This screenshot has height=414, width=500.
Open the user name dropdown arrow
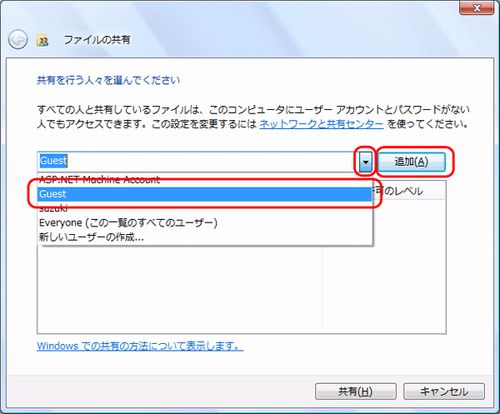click(366, 162)
